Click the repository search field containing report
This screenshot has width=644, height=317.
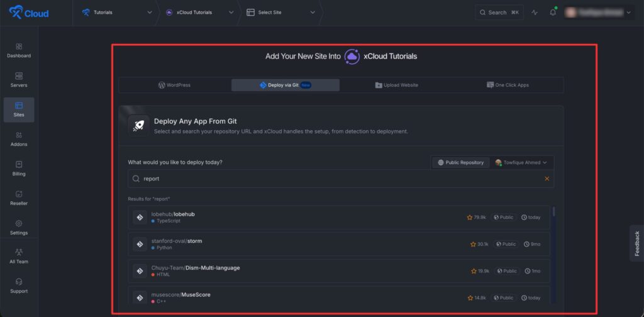(x=341, y=179)
